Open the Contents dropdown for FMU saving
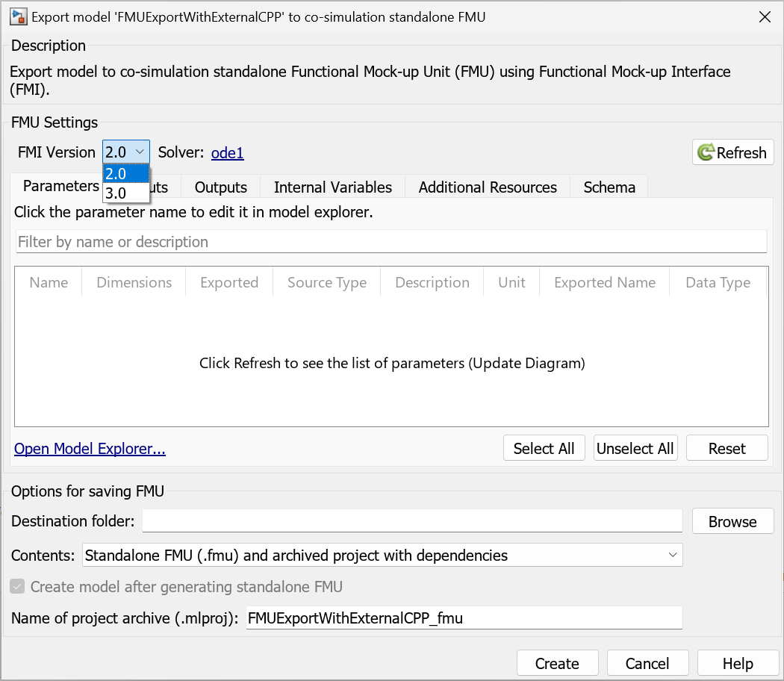 (382, 555)
